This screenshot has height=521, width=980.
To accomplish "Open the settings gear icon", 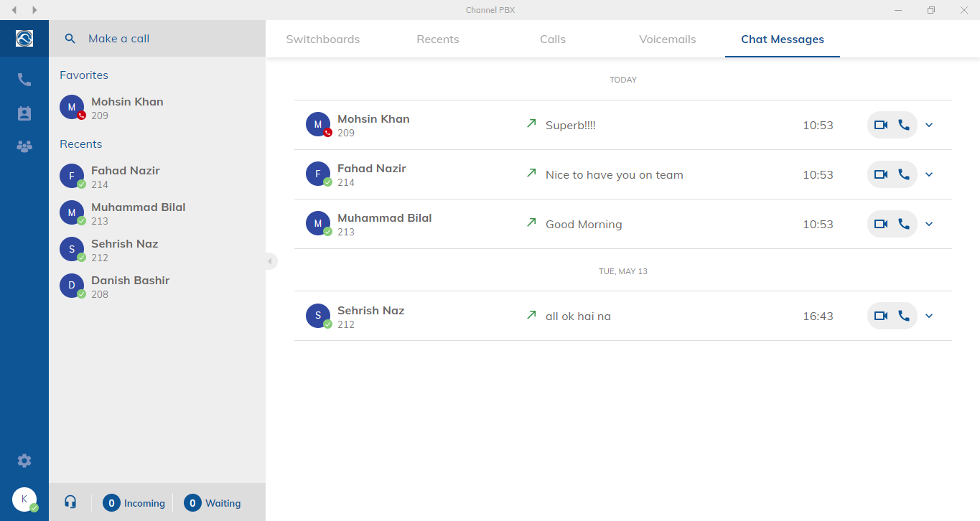I will point(24,461).
